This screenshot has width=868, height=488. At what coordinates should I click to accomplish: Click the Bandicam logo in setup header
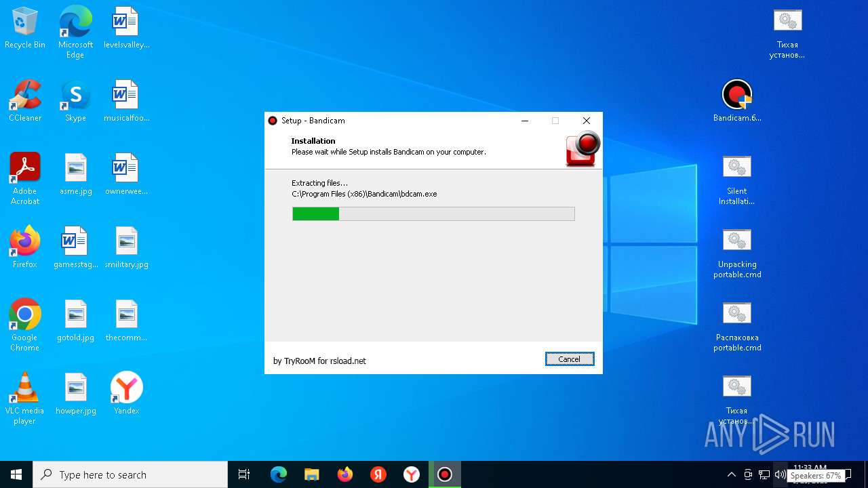[x=583, y=149]
